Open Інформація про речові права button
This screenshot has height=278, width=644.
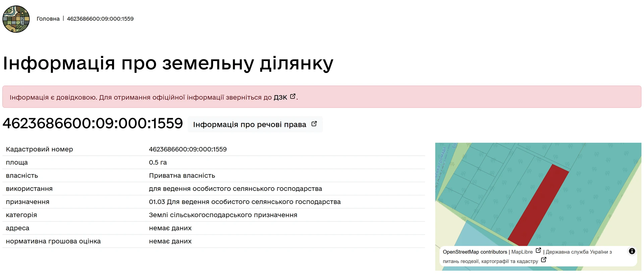point(255,124)
